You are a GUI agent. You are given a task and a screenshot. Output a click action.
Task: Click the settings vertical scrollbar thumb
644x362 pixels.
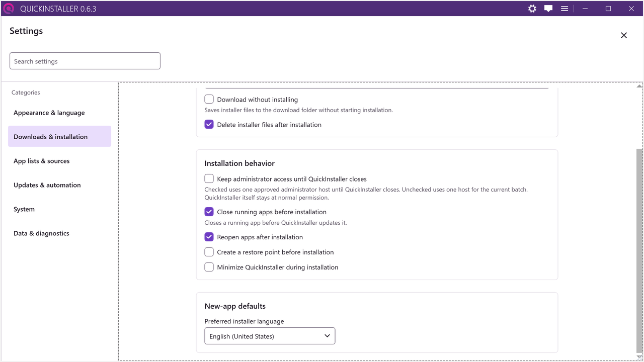639,251
